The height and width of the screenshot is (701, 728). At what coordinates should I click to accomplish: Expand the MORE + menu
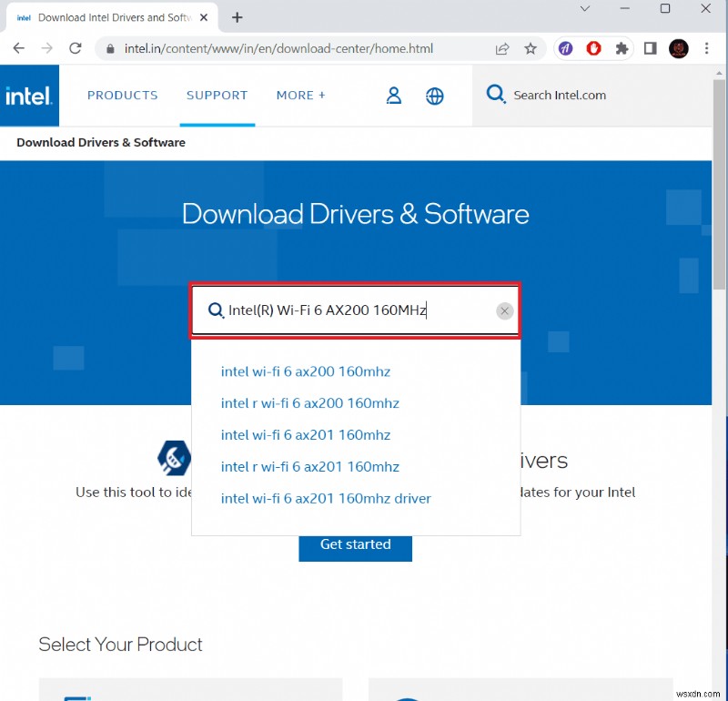coord(301,96)
